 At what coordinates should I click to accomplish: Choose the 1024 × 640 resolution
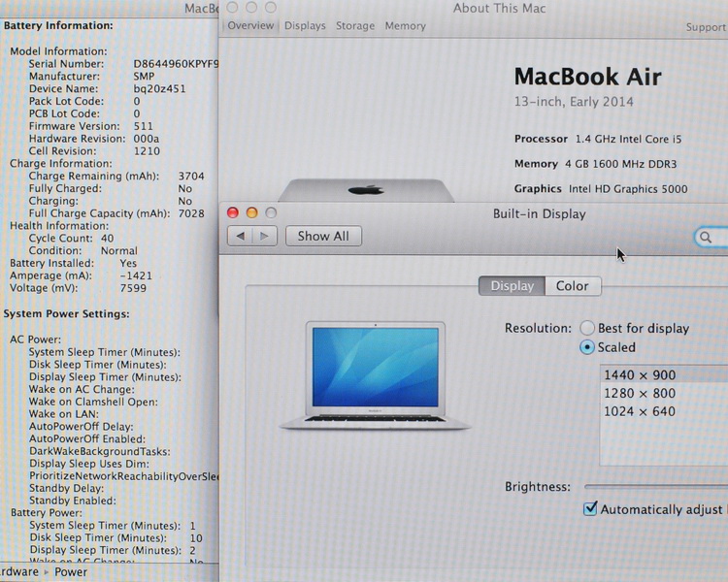click(664, 411)
